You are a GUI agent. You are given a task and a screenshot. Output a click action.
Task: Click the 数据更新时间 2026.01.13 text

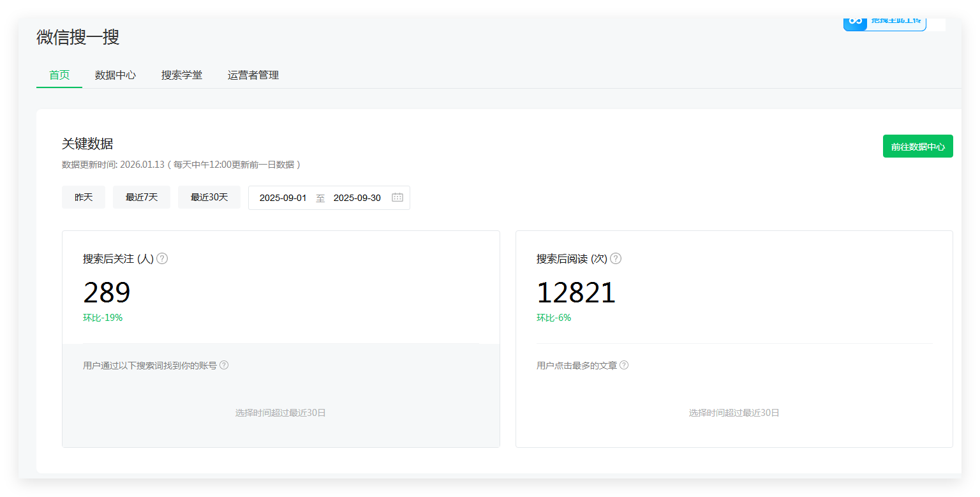click(x=181, y=165)
